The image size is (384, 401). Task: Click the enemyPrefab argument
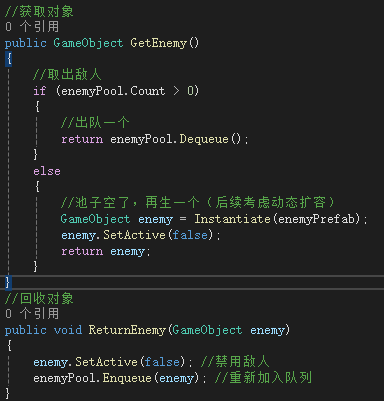316,219
